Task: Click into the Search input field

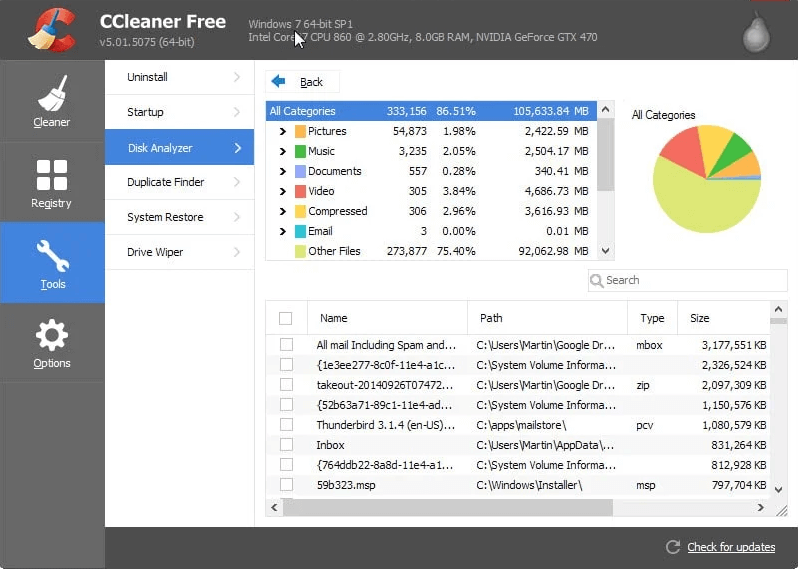Action: coord(688,280)
